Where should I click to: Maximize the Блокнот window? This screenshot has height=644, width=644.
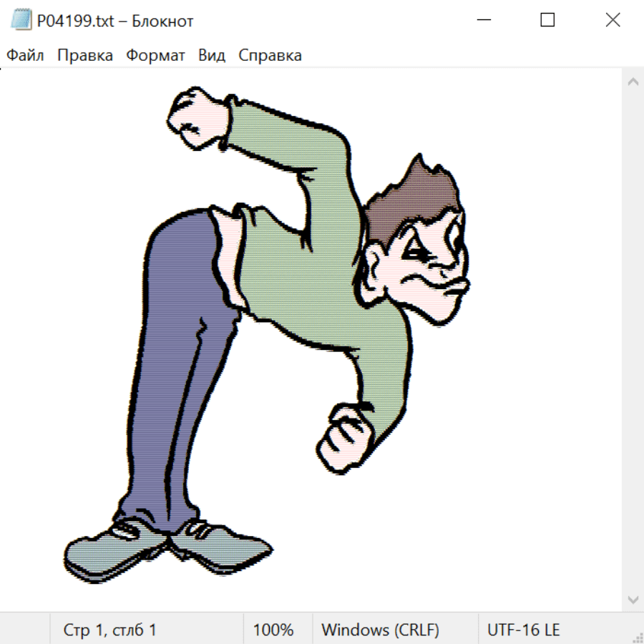pyautogui.click(x=547, y=21)
